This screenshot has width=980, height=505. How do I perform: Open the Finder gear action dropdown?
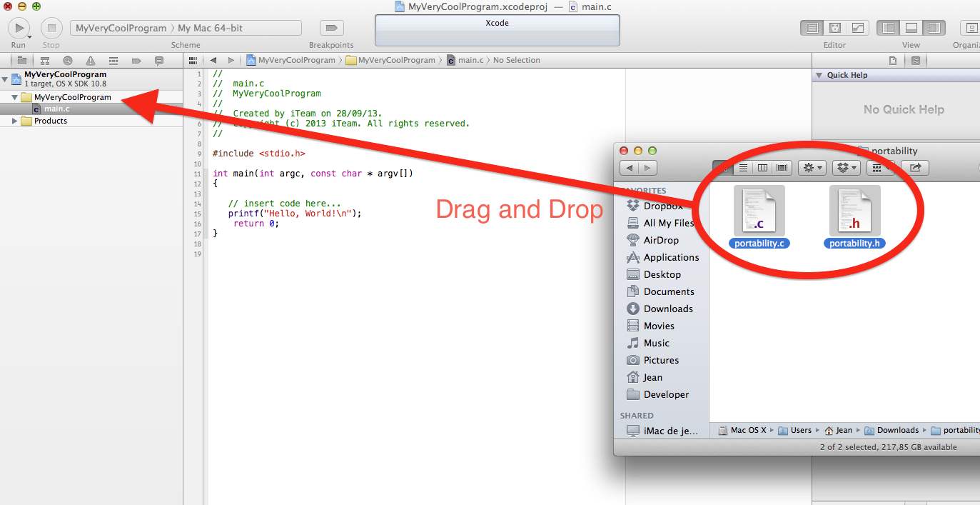pos(812,168)
